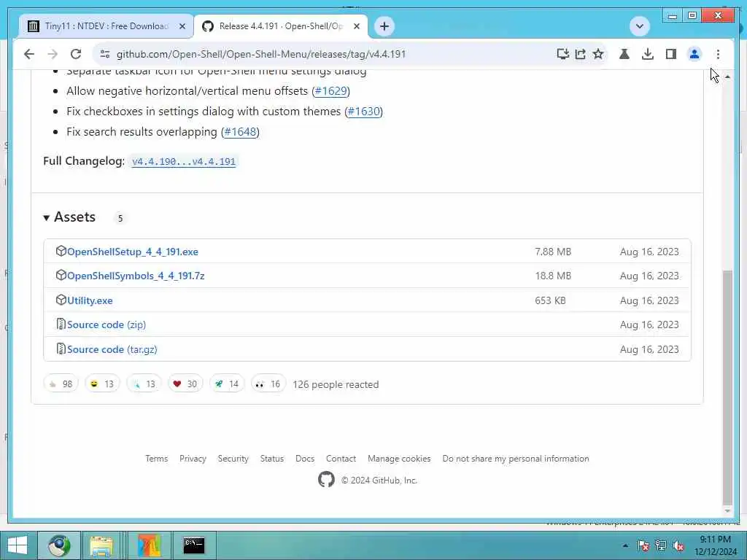Screen dimensions: 747x560
Task: Open Chromium browser taskbar icon
Action: 59,545
